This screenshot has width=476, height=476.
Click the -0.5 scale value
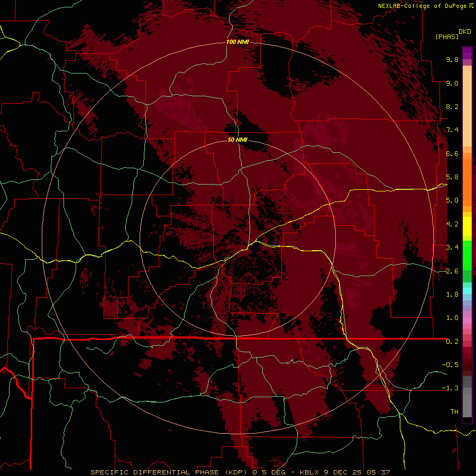(450, 365)
